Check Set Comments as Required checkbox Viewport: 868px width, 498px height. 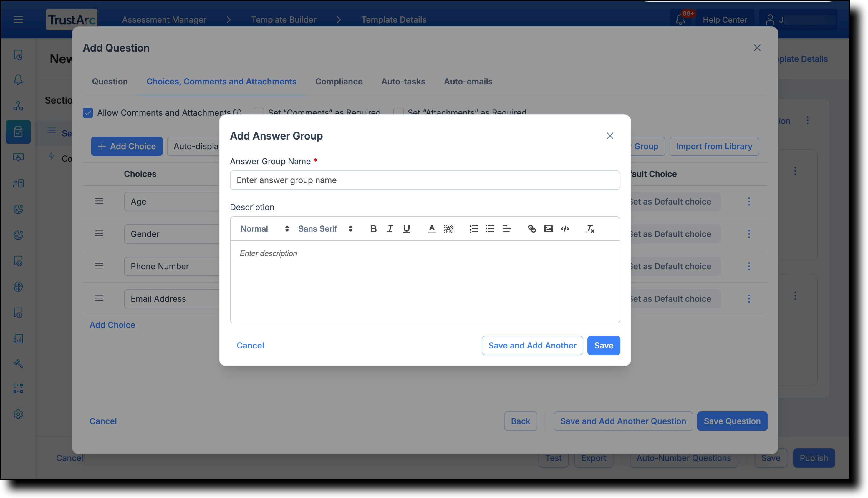[259, 112]
